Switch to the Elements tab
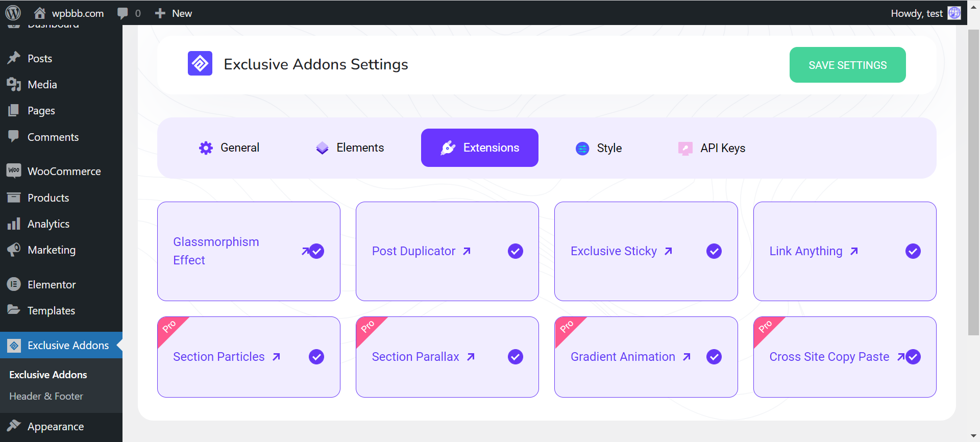This screenshot has width=980, height=442. (350, 148)
